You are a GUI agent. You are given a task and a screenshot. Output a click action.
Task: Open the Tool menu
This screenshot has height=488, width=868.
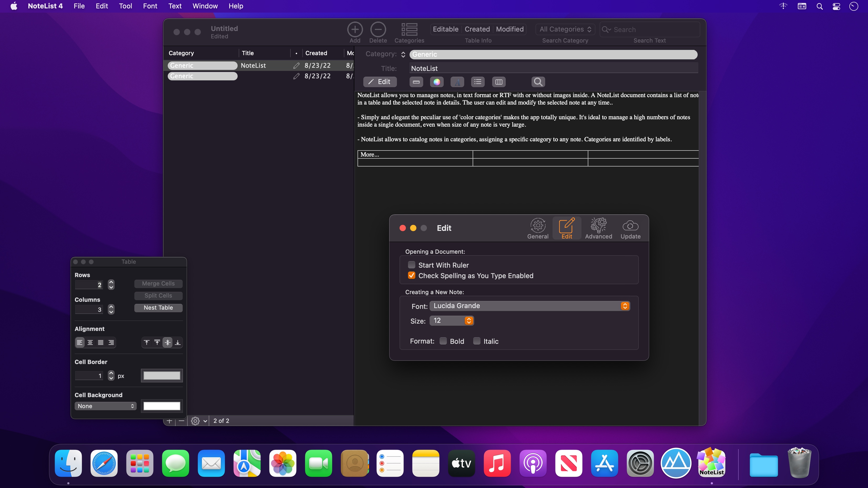point(125,6)
